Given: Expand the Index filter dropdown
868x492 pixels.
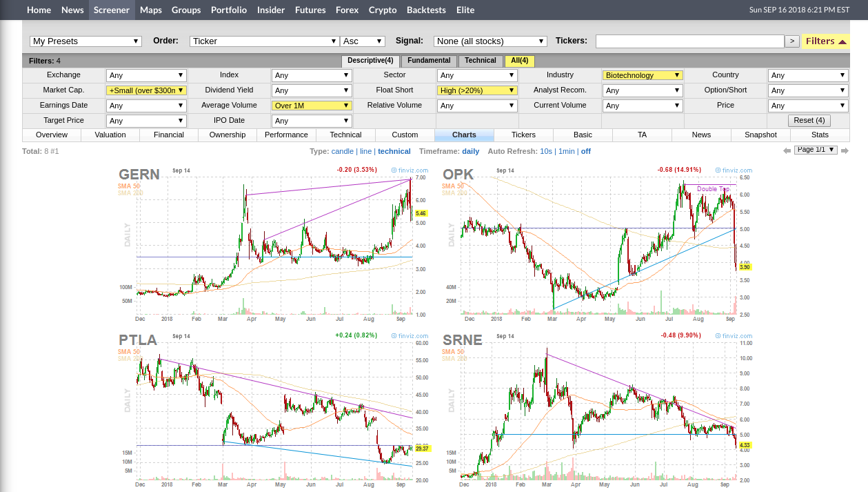Looking at the screenshot, I should [312, 75].
